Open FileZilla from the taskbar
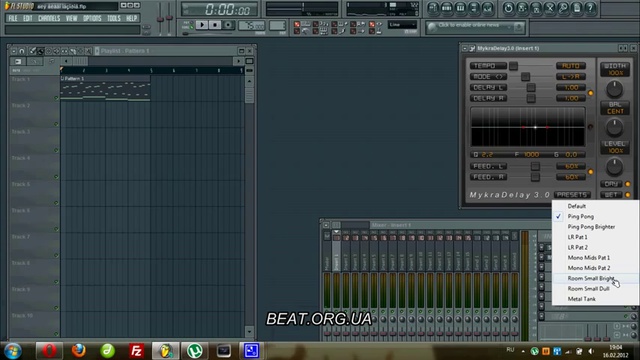The height and width of the screenshot is (360, 640). [x=136, y=351]
